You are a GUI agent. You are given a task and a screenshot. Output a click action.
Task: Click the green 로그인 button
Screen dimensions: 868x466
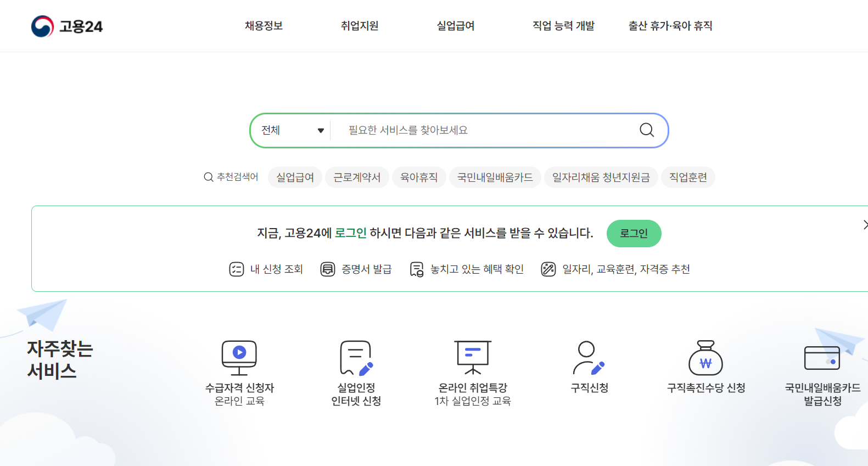click(x=634, y=234)
